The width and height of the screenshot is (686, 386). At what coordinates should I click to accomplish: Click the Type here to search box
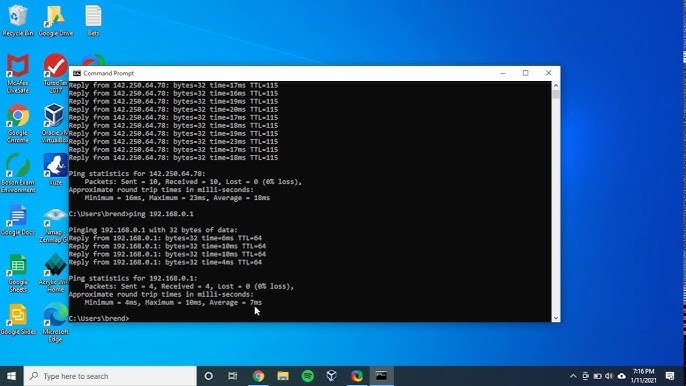[110, 376]
